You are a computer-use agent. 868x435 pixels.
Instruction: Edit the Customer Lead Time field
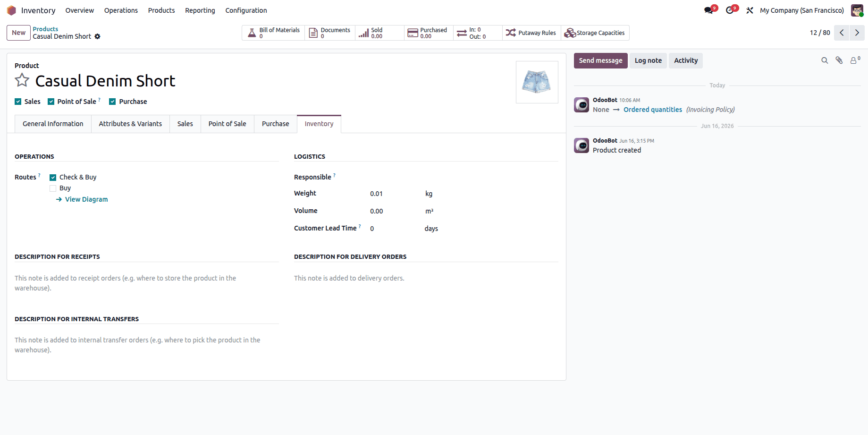click(x=395, y=229)
